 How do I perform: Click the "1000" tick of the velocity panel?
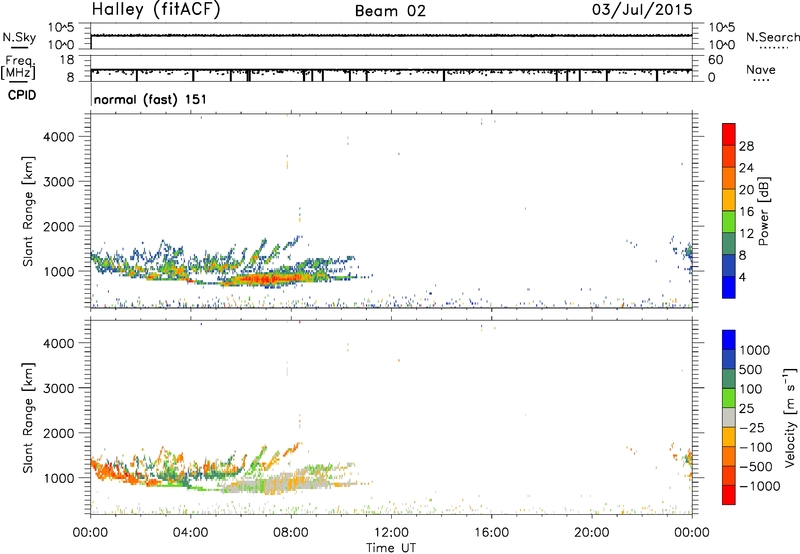(x=59, y=478)
